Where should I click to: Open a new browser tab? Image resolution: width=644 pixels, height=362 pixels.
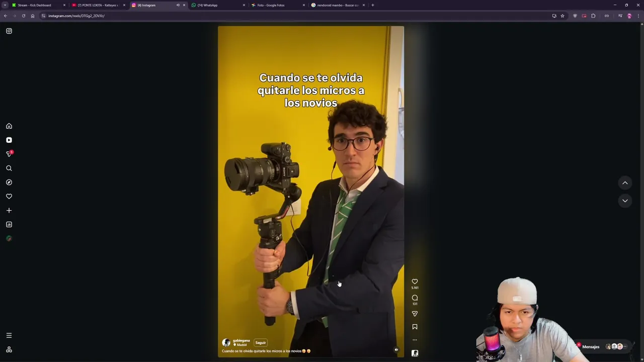pos(372,5)
